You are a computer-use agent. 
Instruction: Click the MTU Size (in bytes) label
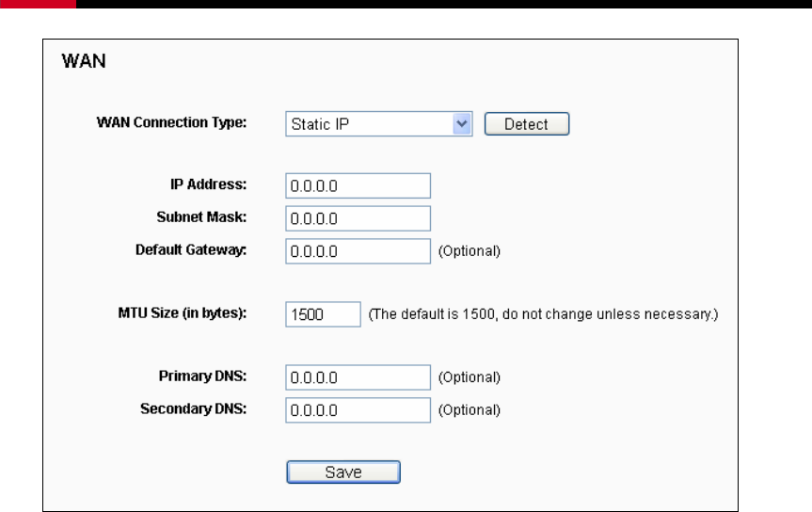point(183,313)
